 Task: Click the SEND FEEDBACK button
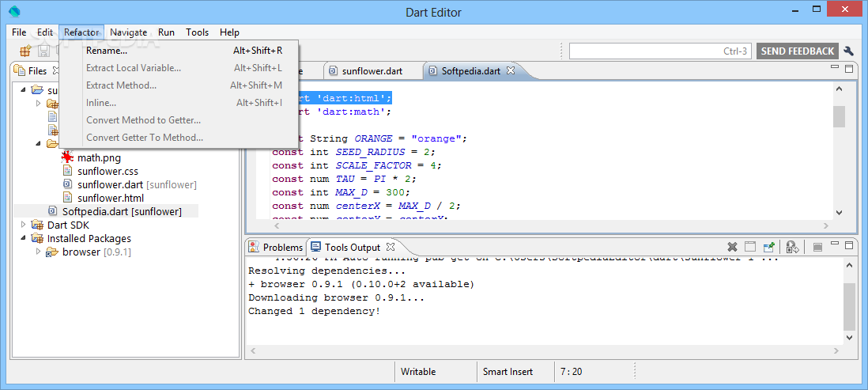tap(797, 51)
